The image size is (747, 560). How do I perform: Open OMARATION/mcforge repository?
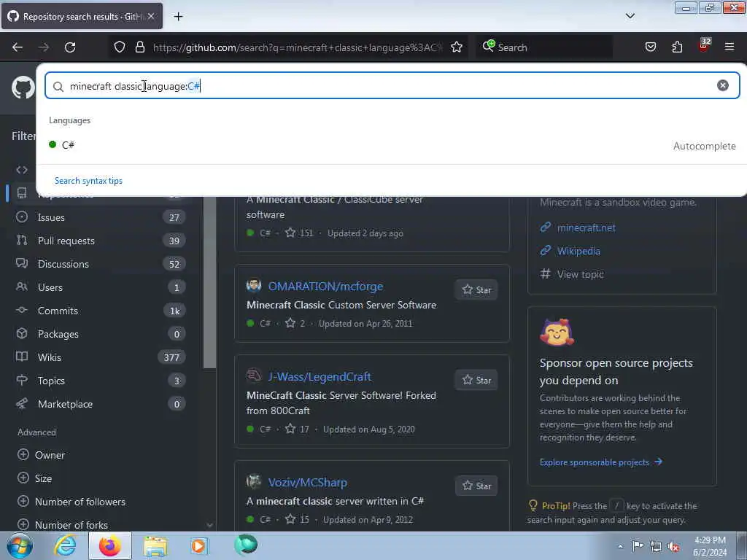pos(325,286)
